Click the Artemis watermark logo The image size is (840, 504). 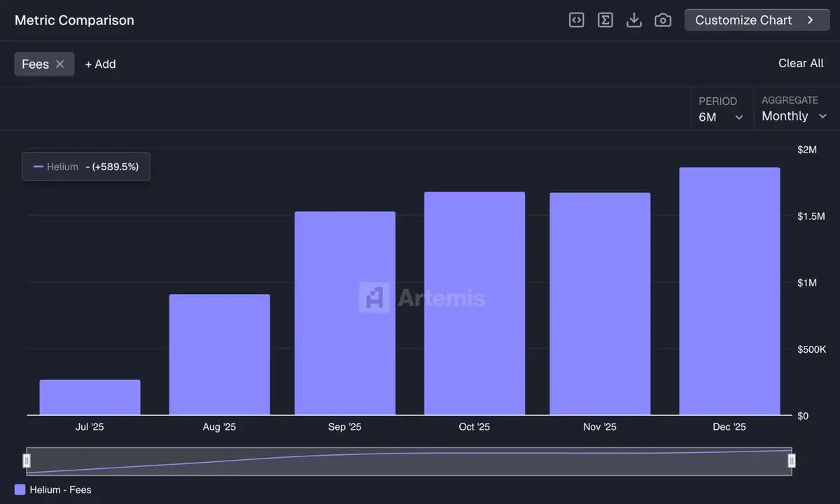point(421,297)
